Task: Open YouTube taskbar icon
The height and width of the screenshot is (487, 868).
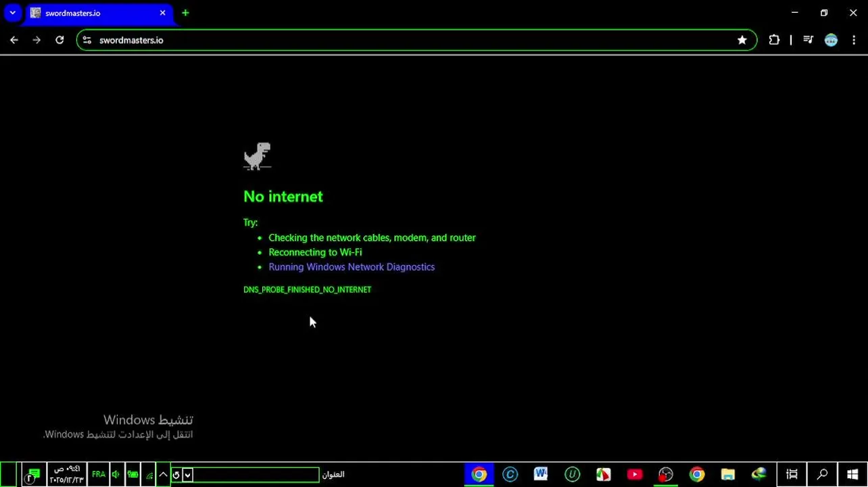Action: (635, 475)
